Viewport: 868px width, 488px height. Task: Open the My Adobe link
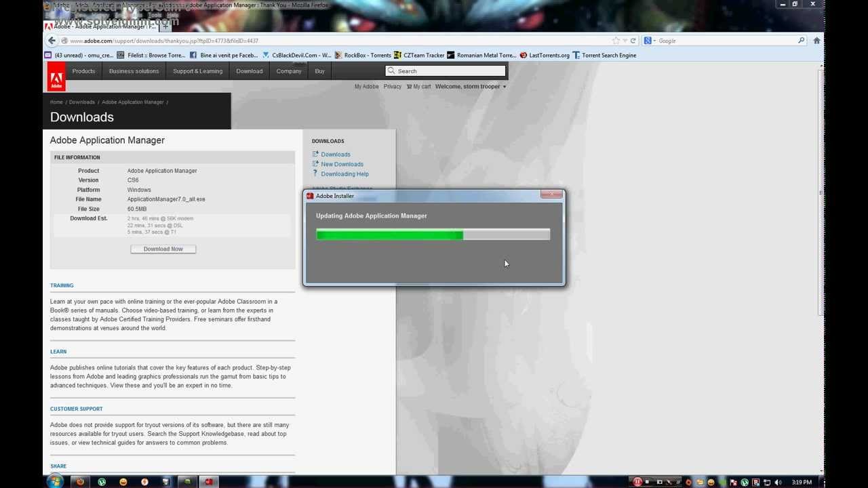[366, 87]
